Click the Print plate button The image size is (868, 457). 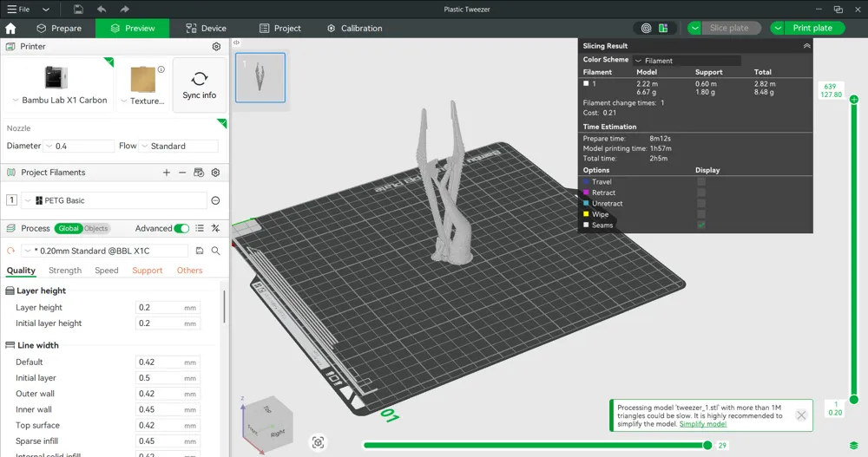pyautogui.click(x=814, y=29)
